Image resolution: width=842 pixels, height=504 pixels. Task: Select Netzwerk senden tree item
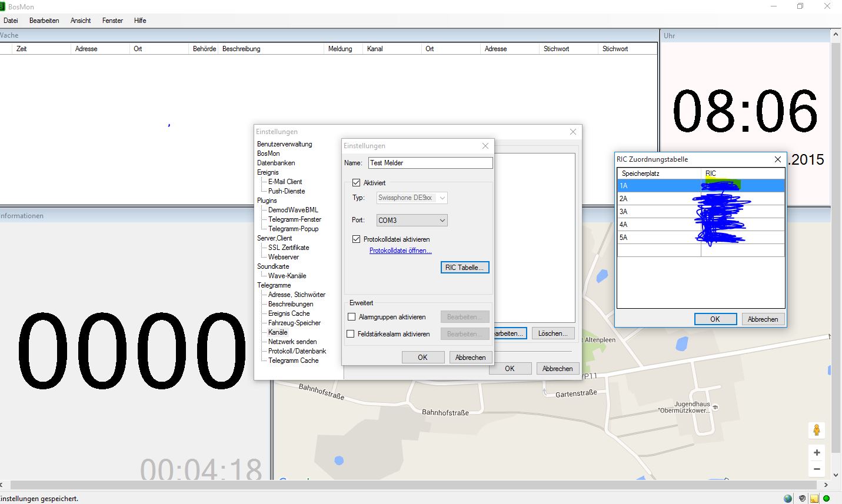click(292, 342)
